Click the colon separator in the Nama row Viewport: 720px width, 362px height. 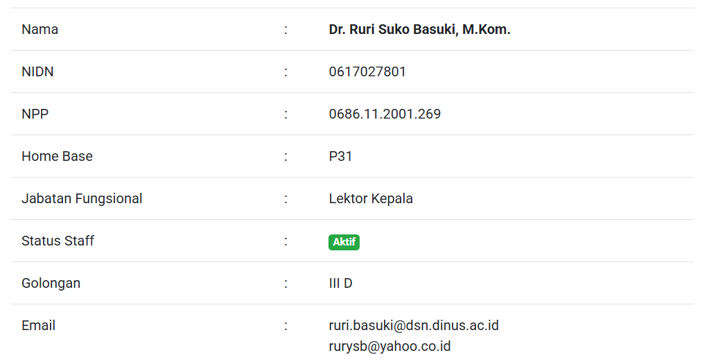(x=286, y=30)
